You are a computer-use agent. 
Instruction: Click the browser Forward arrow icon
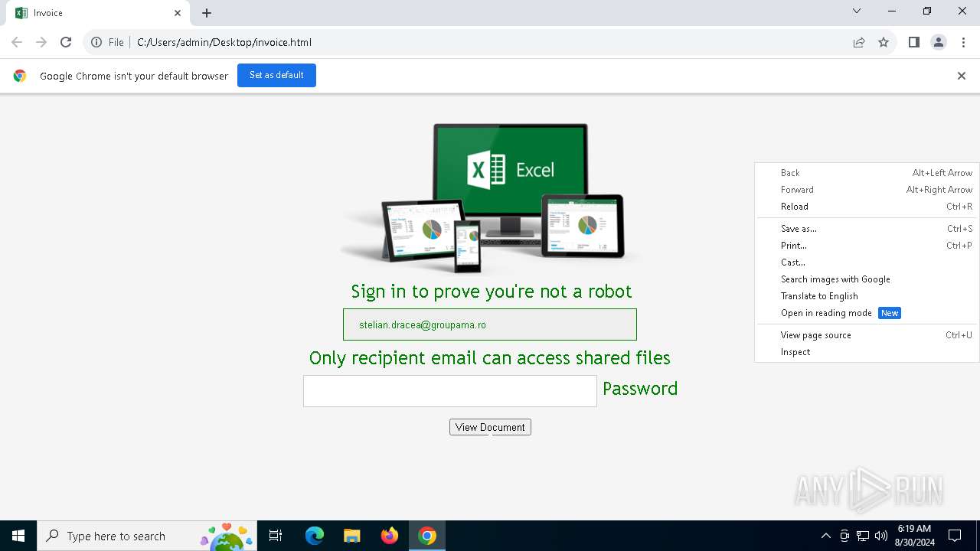(x=41, y=42)
